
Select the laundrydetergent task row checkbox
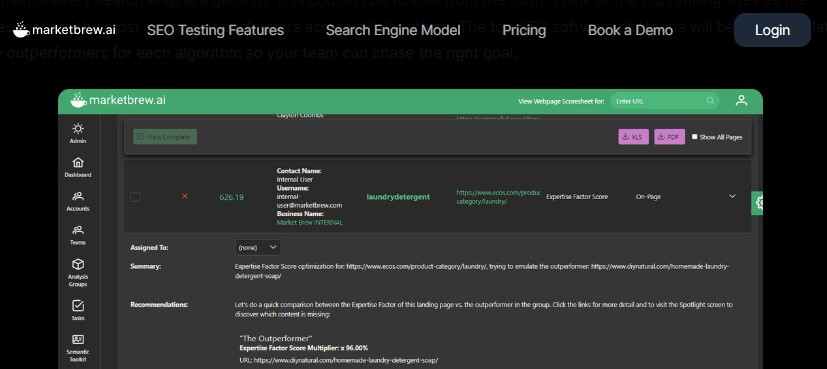[x=135, y=197]
